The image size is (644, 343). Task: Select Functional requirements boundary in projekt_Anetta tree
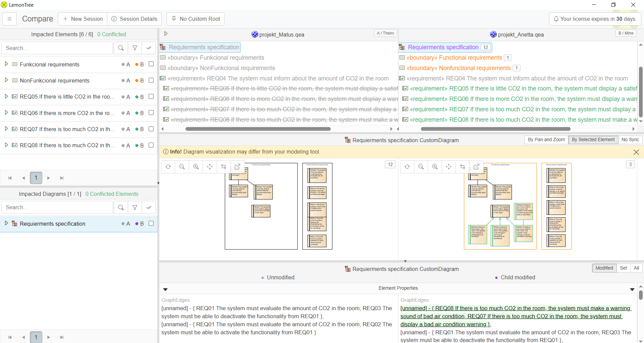pos(454,58)
